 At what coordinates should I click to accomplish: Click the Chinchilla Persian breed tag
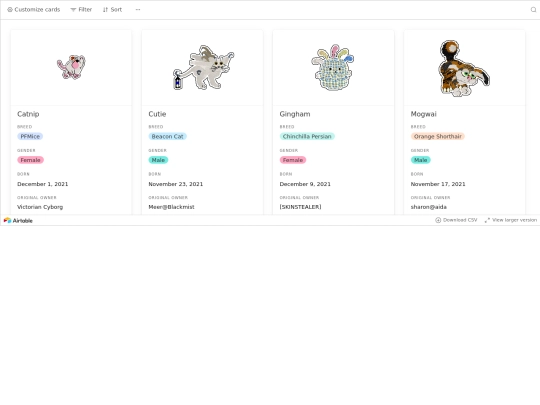(x=307, y=136)
